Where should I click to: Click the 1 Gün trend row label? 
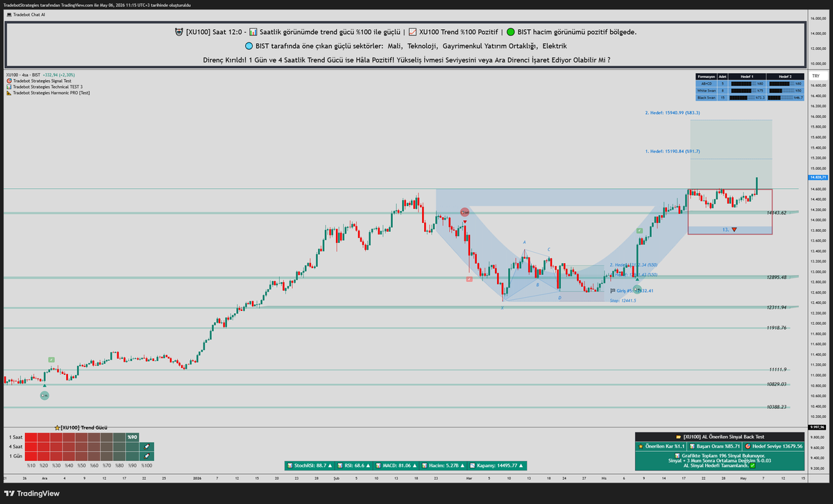tap(15, 455)
